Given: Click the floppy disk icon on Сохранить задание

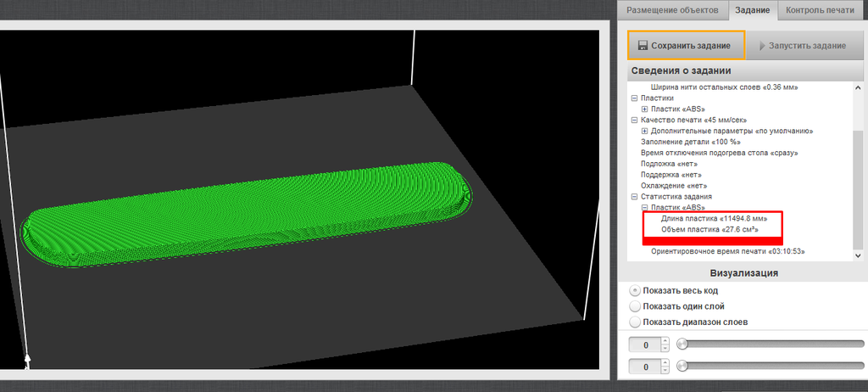Looking at the screenshot, I should tap(643, 45).
